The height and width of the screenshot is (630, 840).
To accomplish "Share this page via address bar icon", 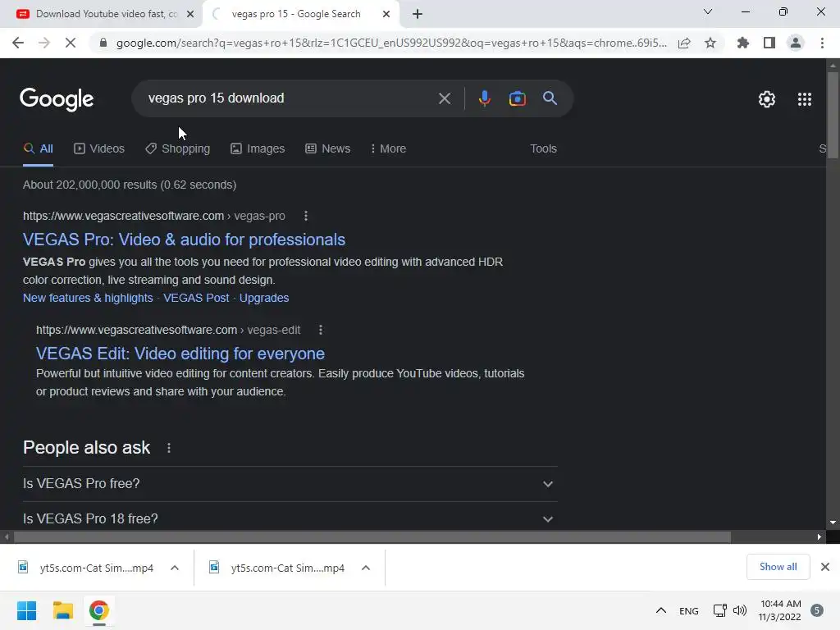I will [x=684, y=43].
